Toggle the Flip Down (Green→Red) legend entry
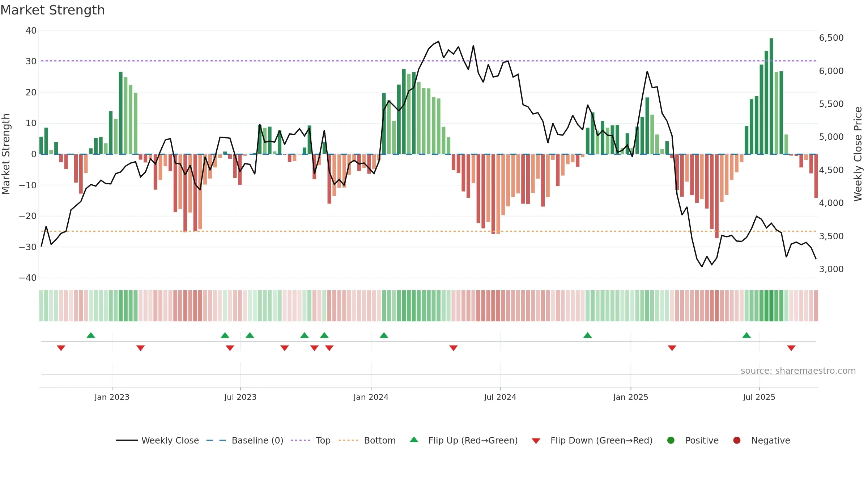This screenshot has width=868, height=488. click(592, 440)
